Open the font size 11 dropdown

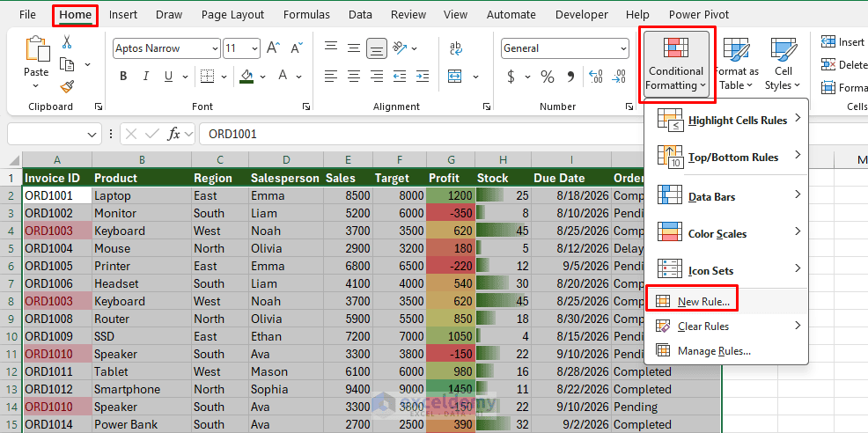pos(254,48)
